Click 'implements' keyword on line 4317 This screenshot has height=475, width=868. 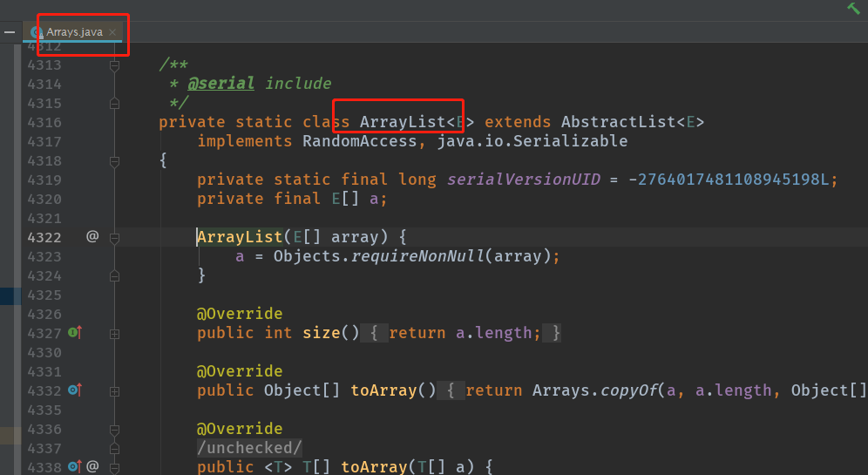tap(245, 141)
